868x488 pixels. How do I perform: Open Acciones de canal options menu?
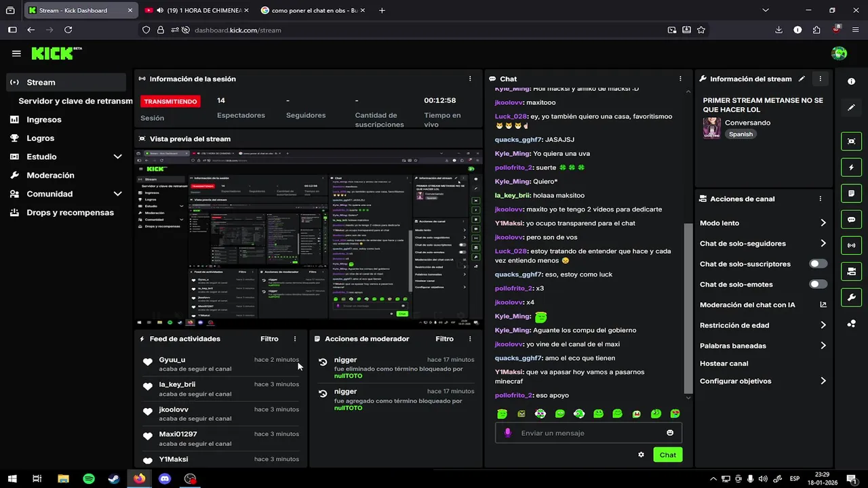[x=820, y=199]
